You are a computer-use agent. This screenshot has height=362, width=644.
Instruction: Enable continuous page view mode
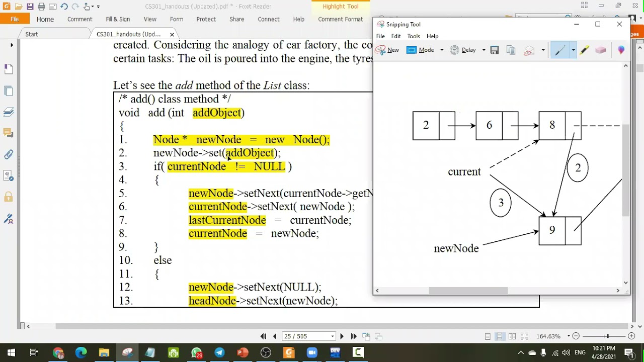500,336
